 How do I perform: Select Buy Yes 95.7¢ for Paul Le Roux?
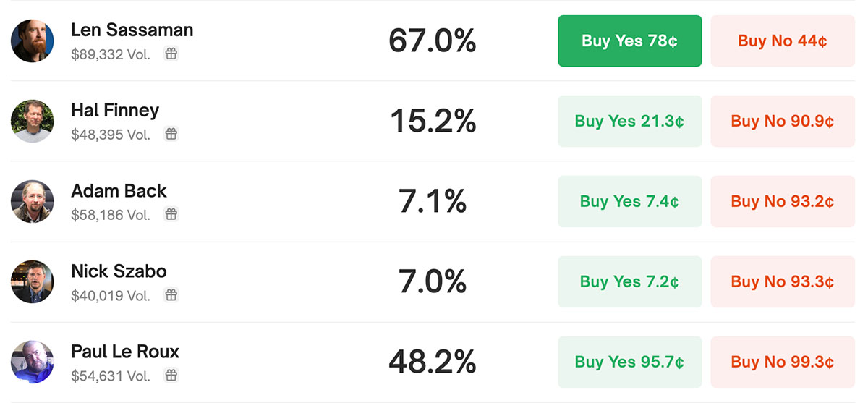click(629, 362)
